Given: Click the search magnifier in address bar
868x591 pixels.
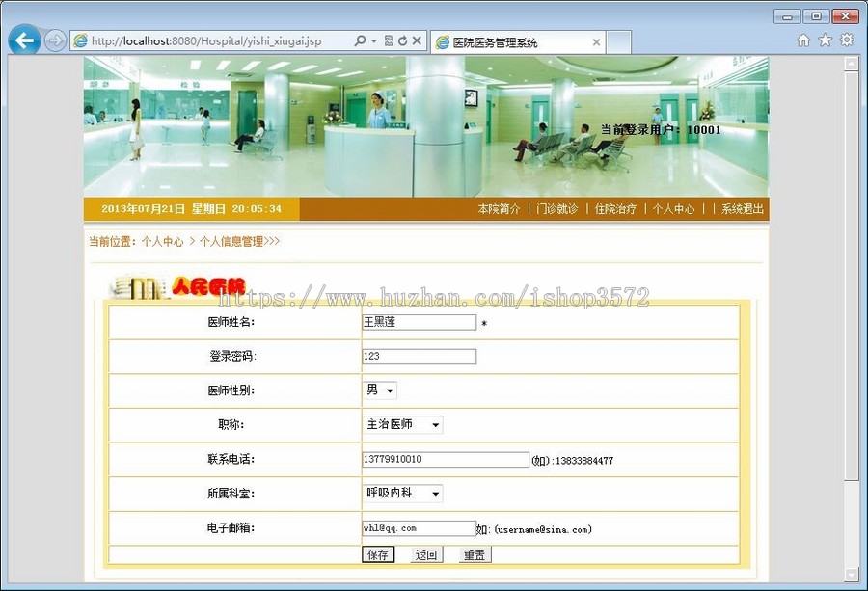Looking at the screenshot, I should point(360,40).
